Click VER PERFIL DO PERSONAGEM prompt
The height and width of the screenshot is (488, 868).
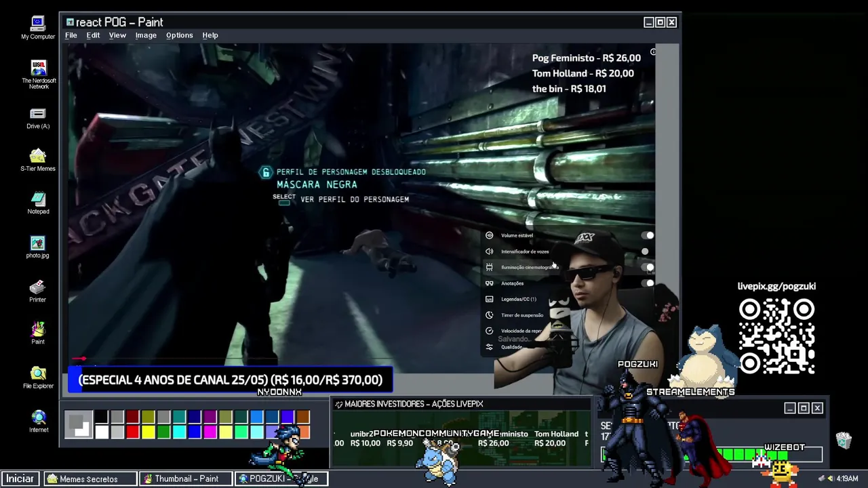(355, 199)
